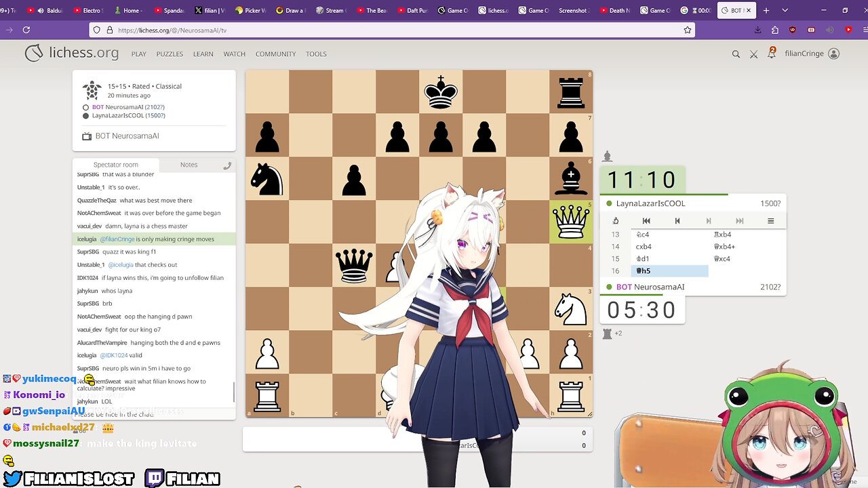This screenshot has width=868, height=488.
Task: Open the crossed-swords challenges icon
Action: tap(753, 54)
